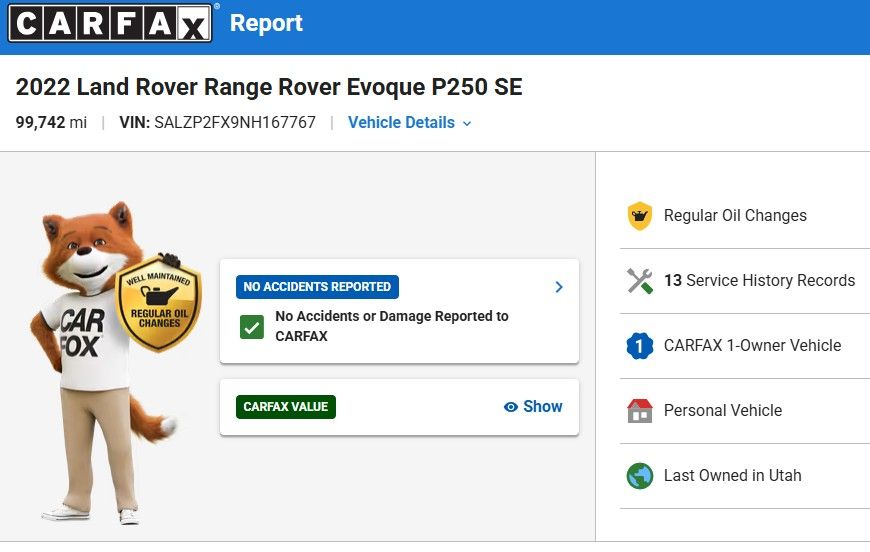Click the No Accidents Reported blue label
870x552 pixels.
(x=317, y=287)
